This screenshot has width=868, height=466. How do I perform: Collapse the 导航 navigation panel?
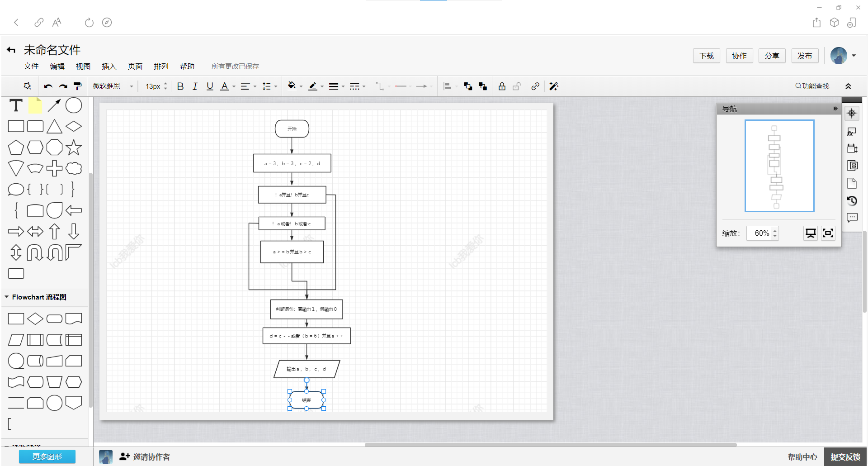tap(835, 109)
